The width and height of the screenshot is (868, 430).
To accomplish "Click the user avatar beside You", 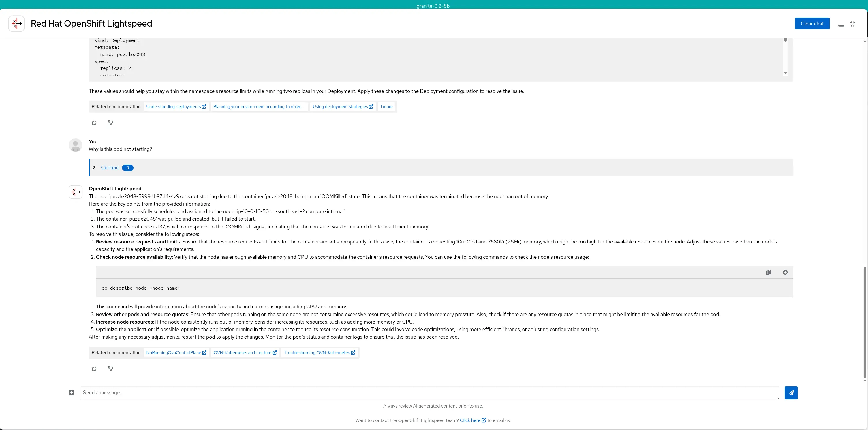I will (x=76, y=145).
